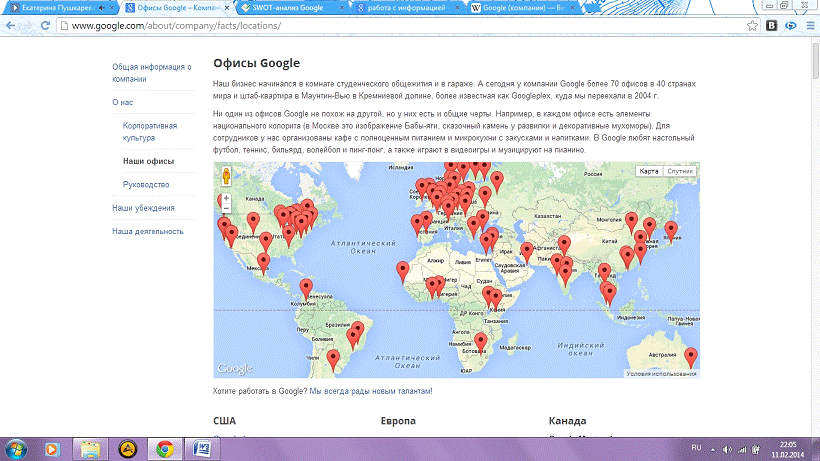820x461 pixels.
Task: Zoom in the map with plus button
Action: tap(226, 198)
